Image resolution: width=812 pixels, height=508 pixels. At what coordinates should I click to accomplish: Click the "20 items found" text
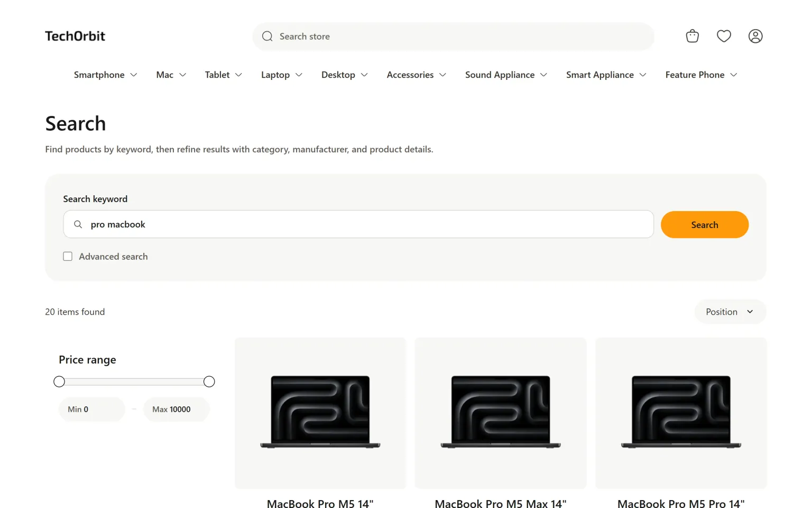(75, 312)
